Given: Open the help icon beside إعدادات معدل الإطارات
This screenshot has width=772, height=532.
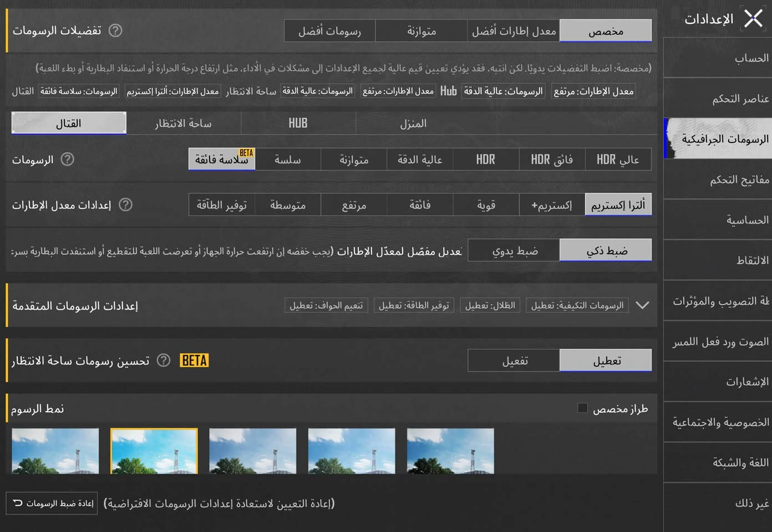Looking at the screenshot, I should 126,204.
